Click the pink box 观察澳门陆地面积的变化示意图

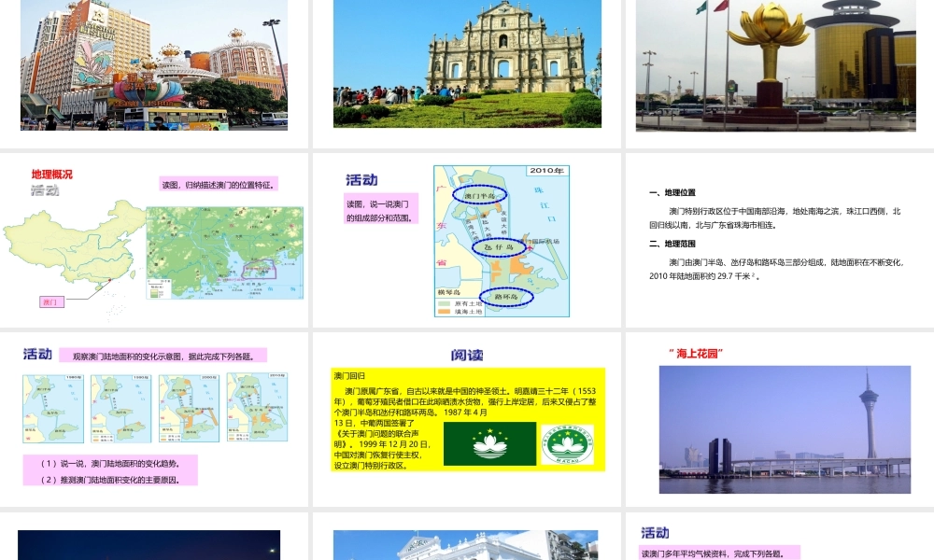(x=163, y=356)
